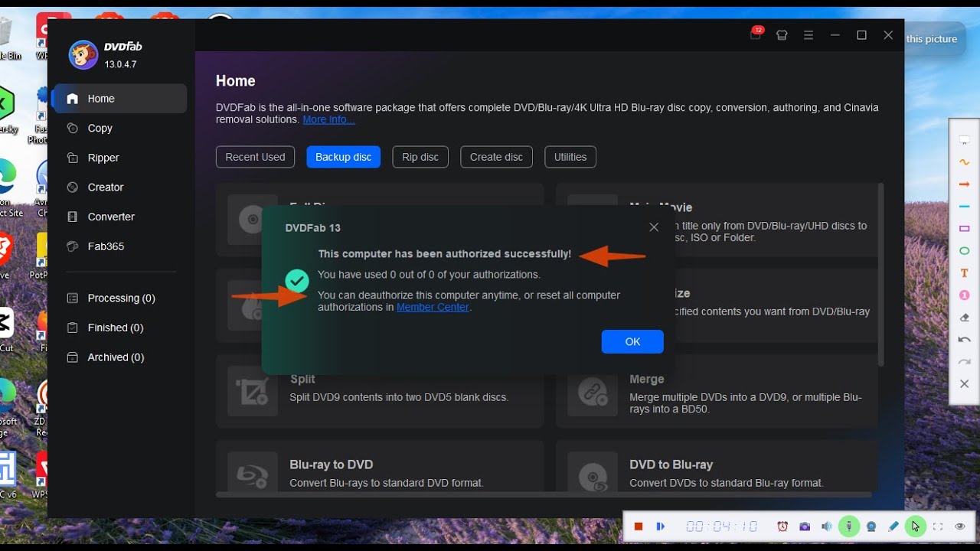The width and height of the screenshot is (980, 551).
Task: Take a screenshot with camera icon
Action: (x=805, y=527)
